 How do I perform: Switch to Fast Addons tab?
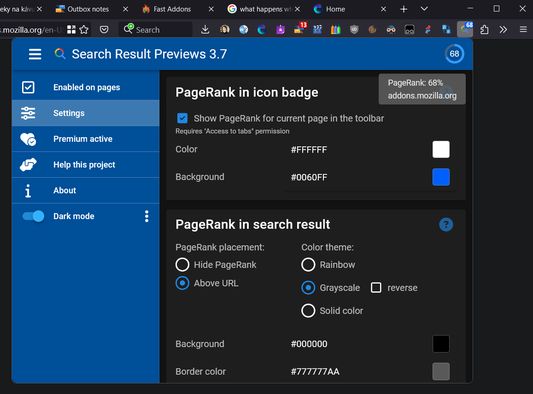(172, 9)
